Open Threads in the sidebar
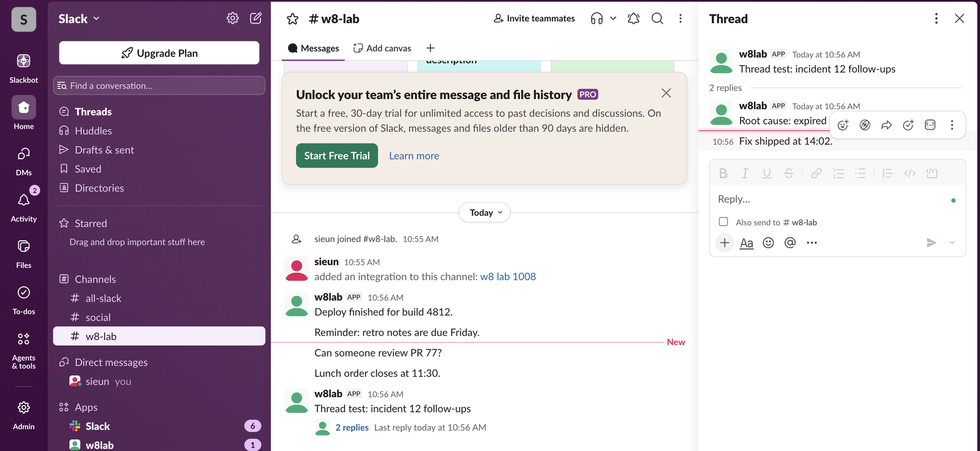 pos(159,112)
